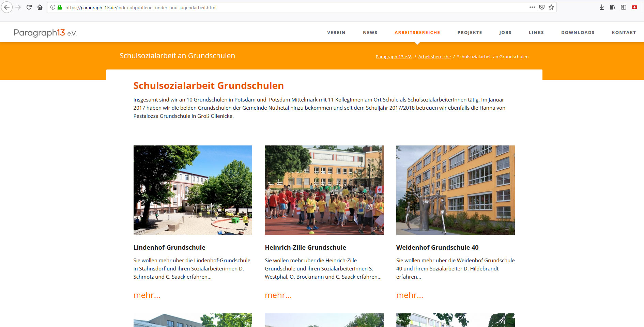Open the site information icon in address bar
The width and height of the screenshot is (644, 327).
[53, 7]
